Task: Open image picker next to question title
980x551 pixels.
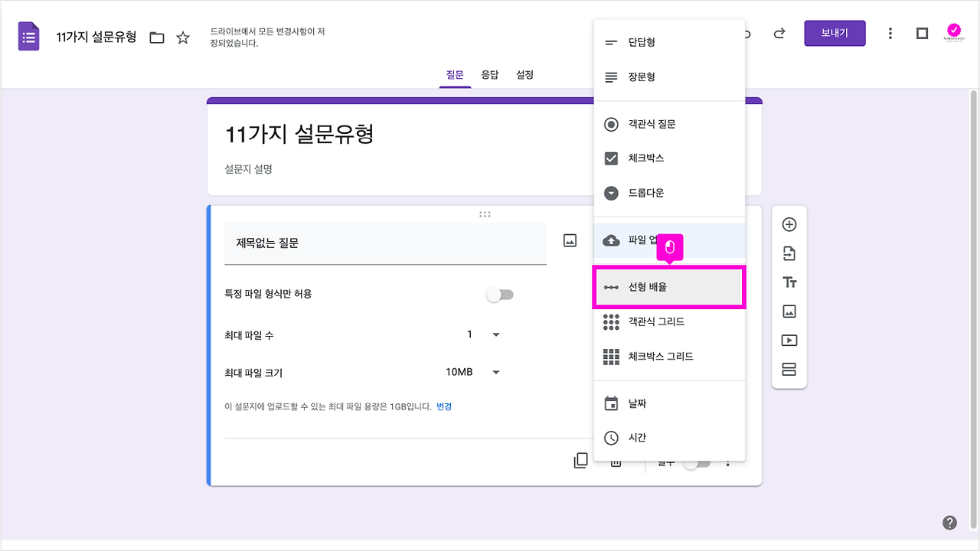Action: [x=569, y=240]
